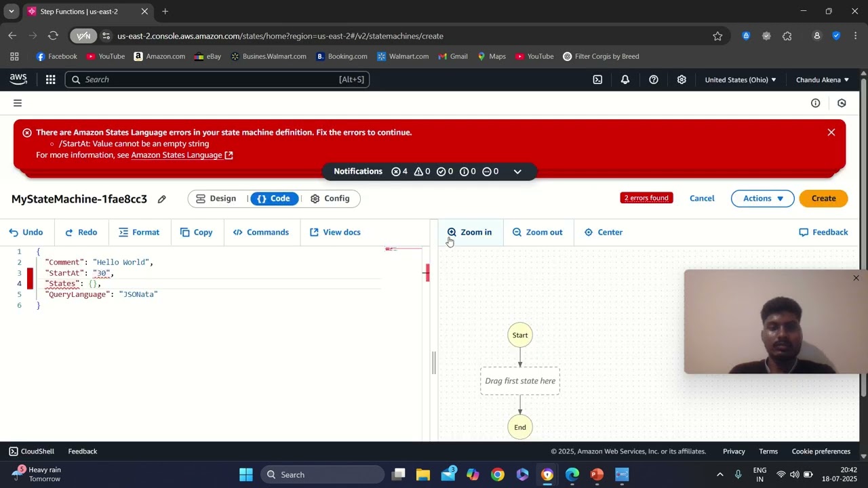
Task: Open the United States (Ohio) region dropdown
Action: tap(741, 79)
